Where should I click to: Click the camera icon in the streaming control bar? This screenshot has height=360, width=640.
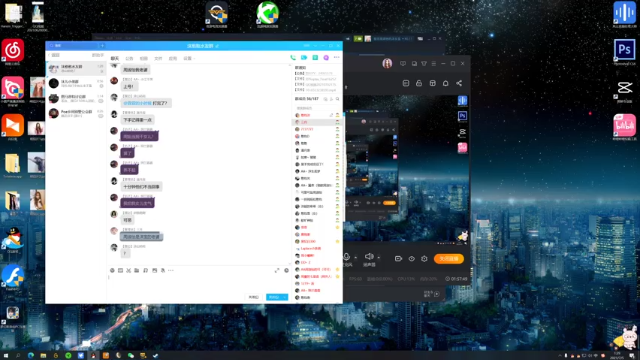tap(398, 259)
